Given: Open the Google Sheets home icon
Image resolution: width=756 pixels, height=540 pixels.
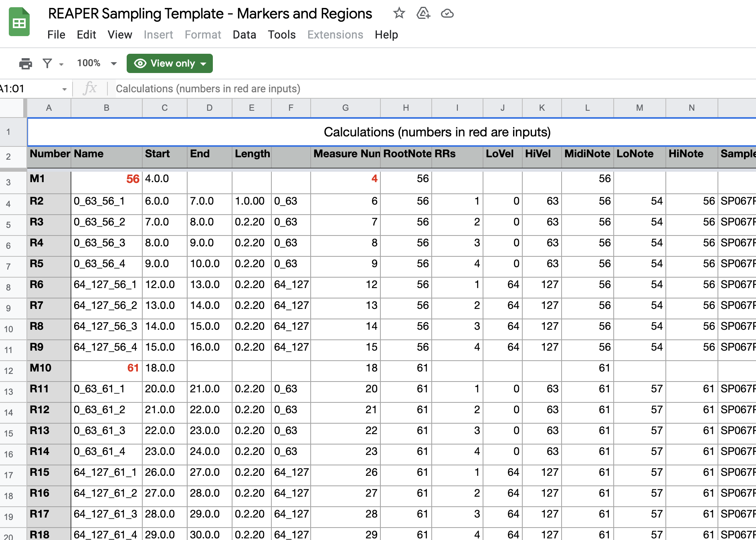Looking at the screenshot, I should coord(19,22).
